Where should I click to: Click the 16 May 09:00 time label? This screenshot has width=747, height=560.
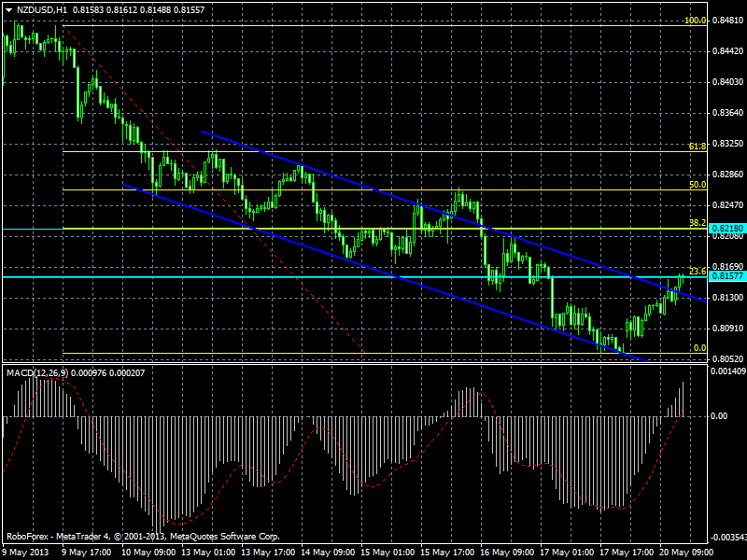(x=507, y=553)
